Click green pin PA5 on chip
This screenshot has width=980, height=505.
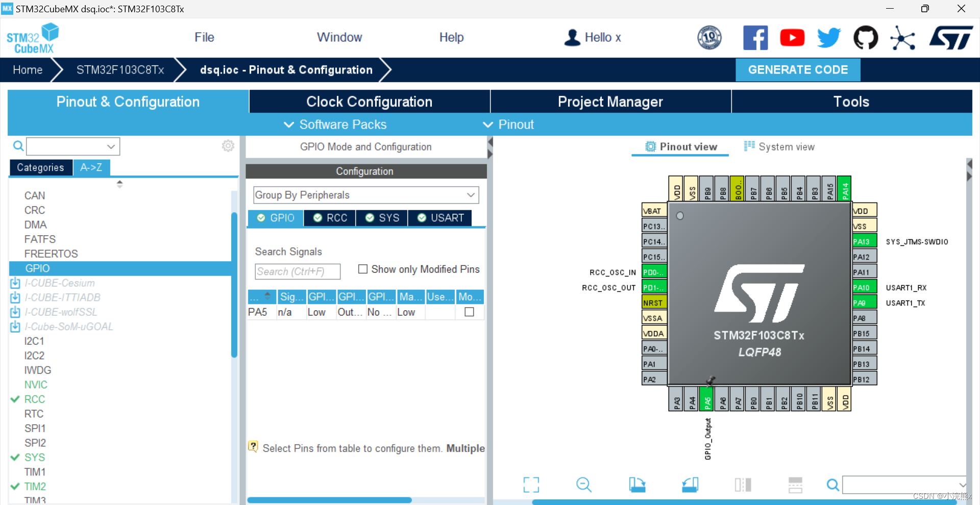[707, 398]
